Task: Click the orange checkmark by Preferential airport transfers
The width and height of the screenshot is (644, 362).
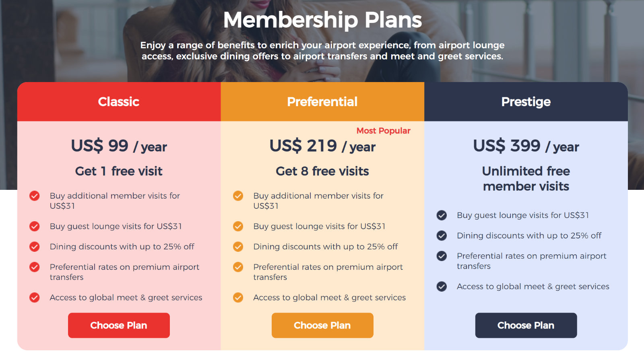Action: coord(238,267)
